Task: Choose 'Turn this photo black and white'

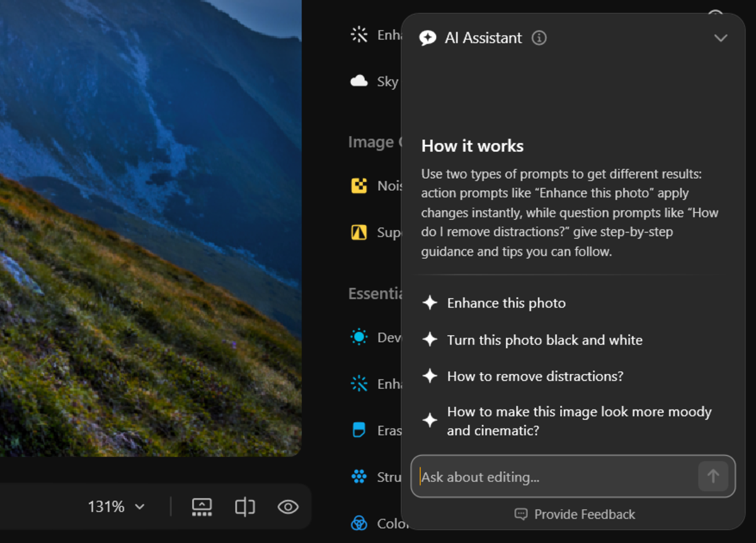Action: [532, 340]
